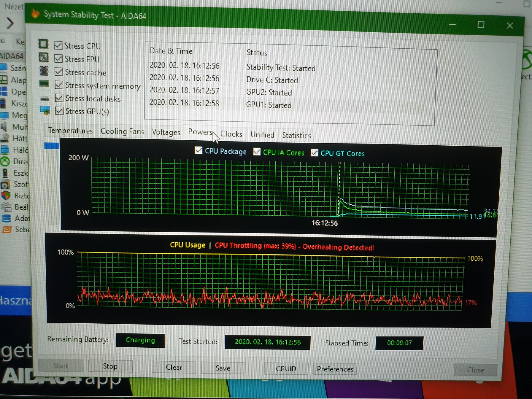Click the cache chip icon
Screen dimensions: 532x399
pyautogui.click(x=44, y=71)
